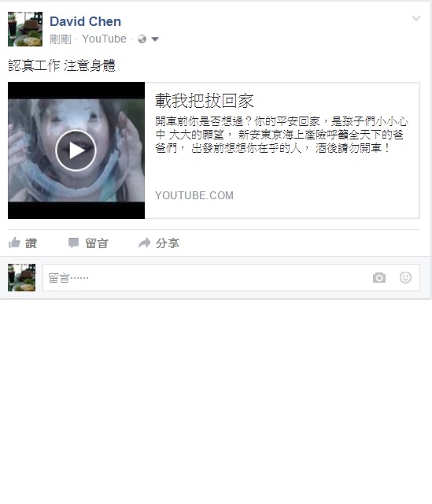The height and width of the screenshot is (504, 432).
Task: Expand the audience selector dropdown arrow
Action: pos(155,39)
